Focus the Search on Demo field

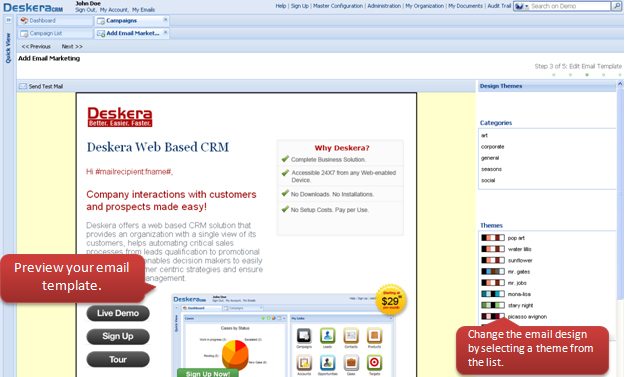[x=570, y=6]
